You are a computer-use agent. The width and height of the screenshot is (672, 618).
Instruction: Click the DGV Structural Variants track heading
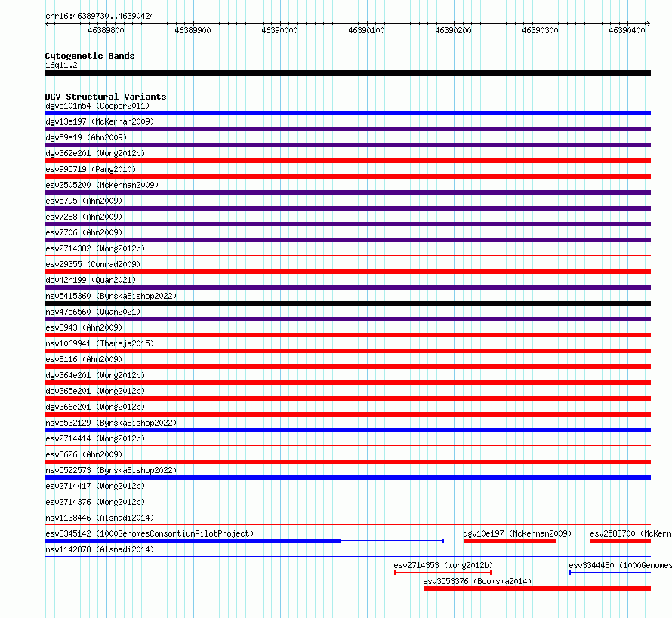pyautogui.click(x=106, y=97)
